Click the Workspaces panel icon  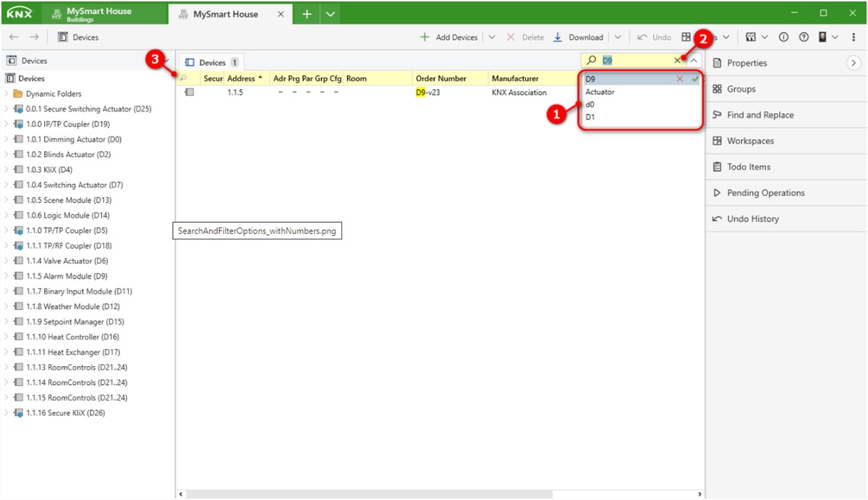[718, 141]
